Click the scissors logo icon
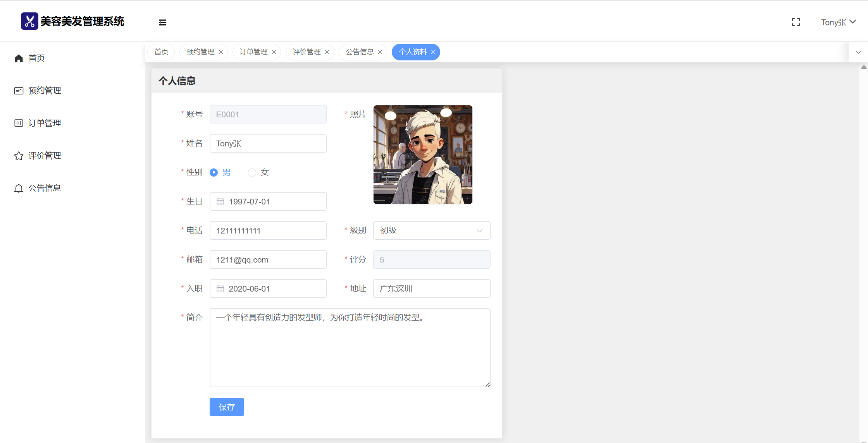The height and width of the screenshot is (443, 868). click(29, 21)
